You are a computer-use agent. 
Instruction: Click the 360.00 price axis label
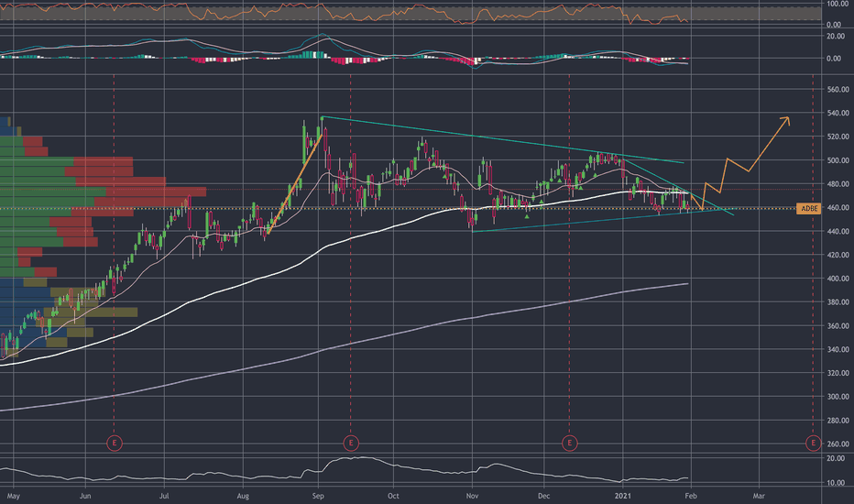pyautogui.click(x=838, y=326)
